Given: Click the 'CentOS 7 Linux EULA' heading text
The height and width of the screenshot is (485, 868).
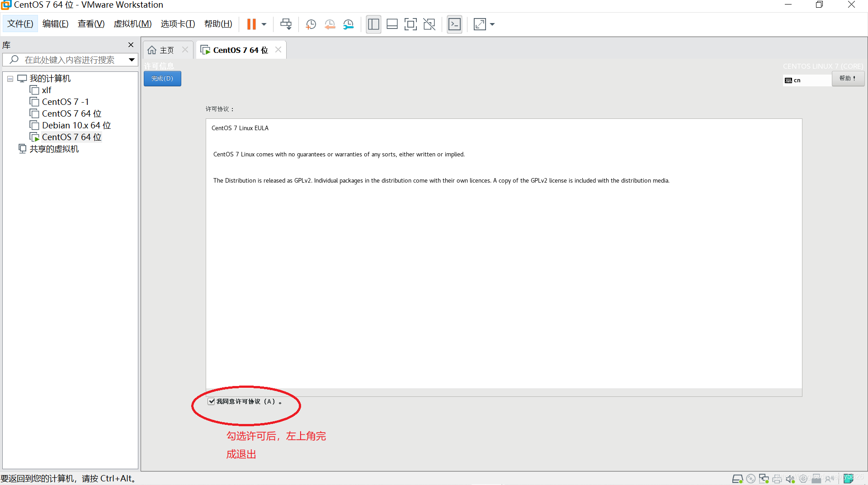Looking at the screenshot, I should 240,128.
